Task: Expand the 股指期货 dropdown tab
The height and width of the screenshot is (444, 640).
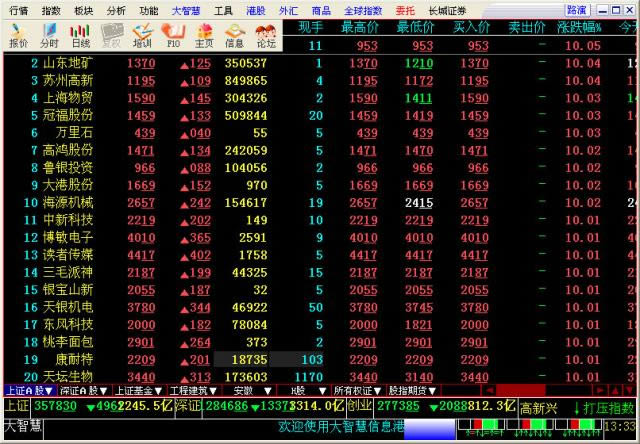Action: pyautogui.click(x=413, y=391)
